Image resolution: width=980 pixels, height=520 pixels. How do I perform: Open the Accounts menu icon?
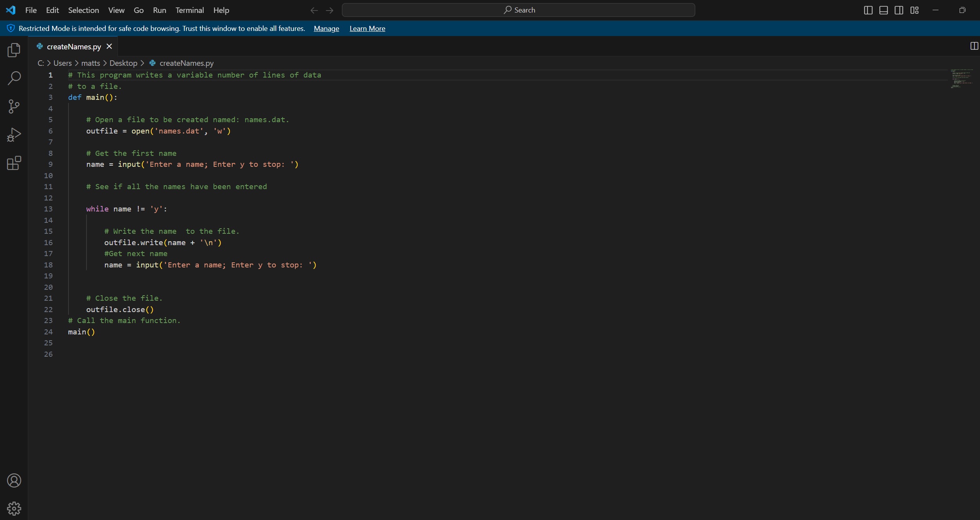point(14,480)
